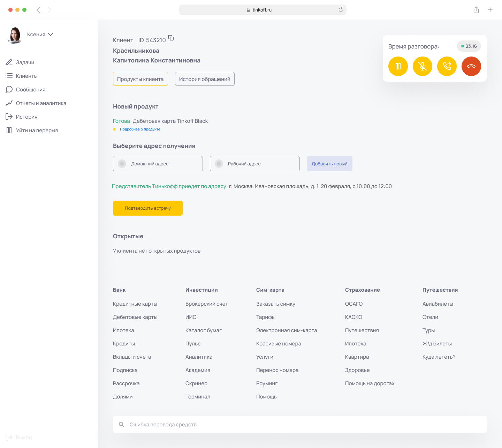502x448 pixels.
Task: Click Добавить новый address button
Action: 329,164
